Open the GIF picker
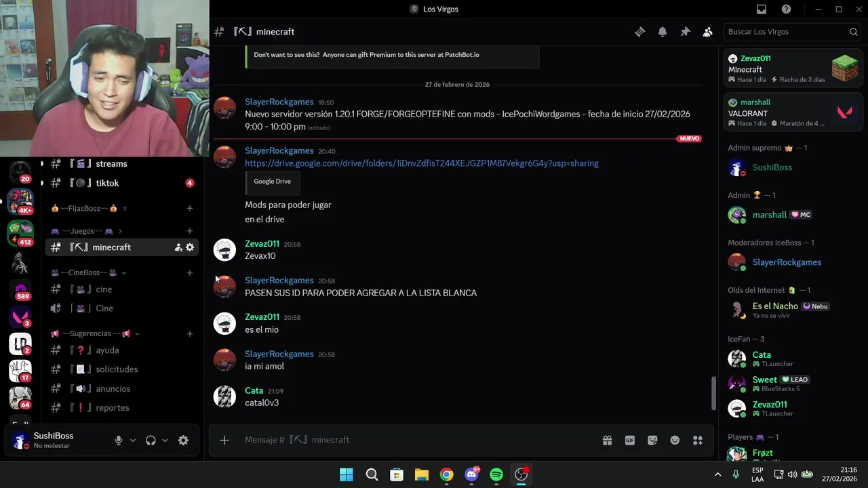 (630, 441)
